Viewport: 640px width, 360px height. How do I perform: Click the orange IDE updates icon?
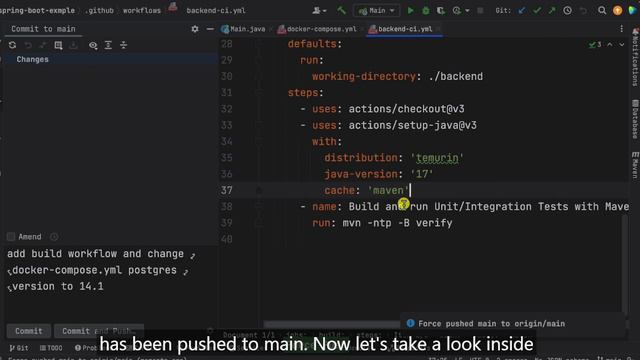(618, 11)
